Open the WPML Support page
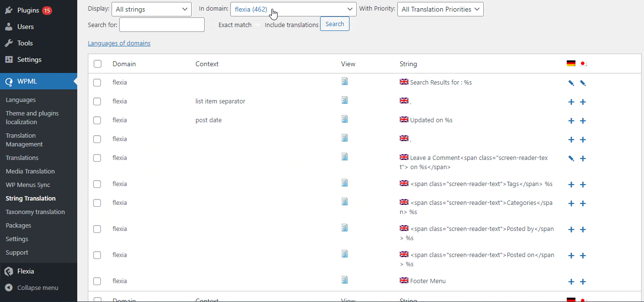This screenshot has width=644, height=302. pyautogui.click(x=17, y=253)
